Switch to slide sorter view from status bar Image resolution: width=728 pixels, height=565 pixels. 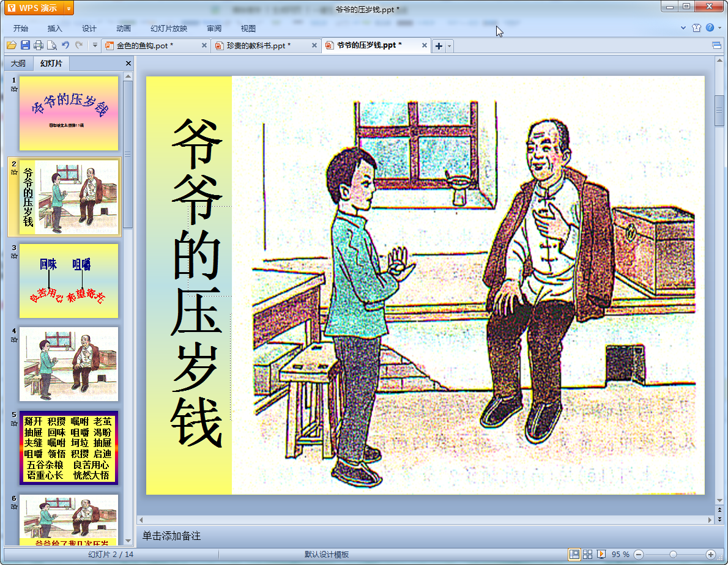pos(587,555)
